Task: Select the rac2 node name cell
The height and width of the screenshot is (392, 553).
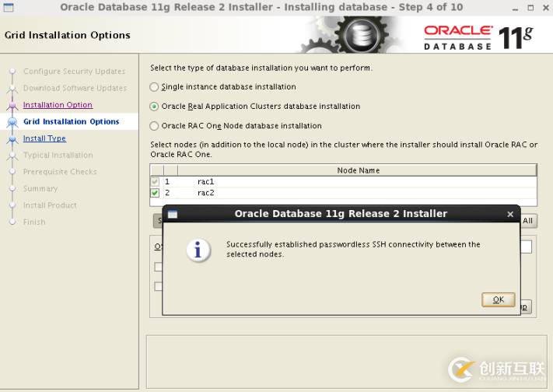Action: click(358, 193)
